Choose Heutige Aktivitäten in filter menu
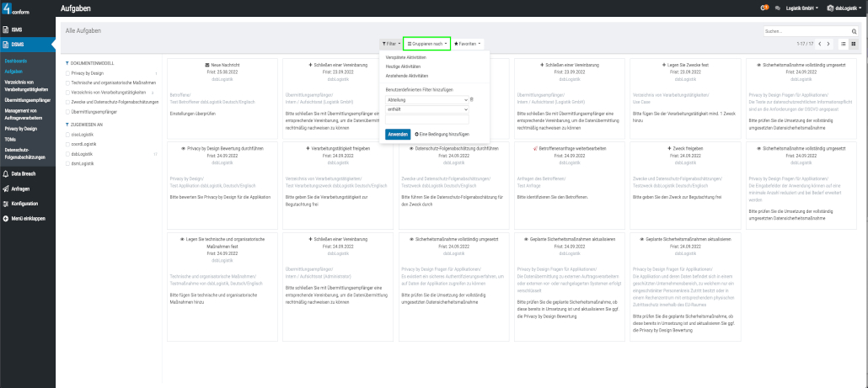This screenshot has height=388, width=868. 403,66
